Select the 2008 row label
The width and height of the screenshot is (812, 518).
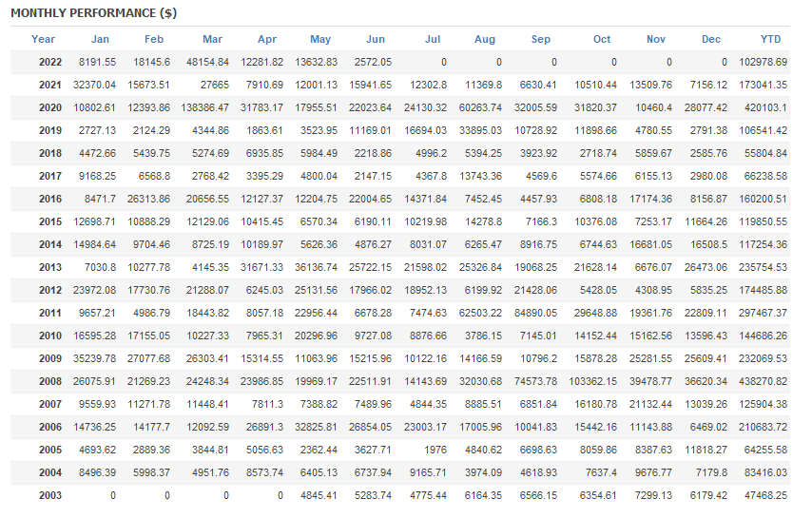[50, 381]
